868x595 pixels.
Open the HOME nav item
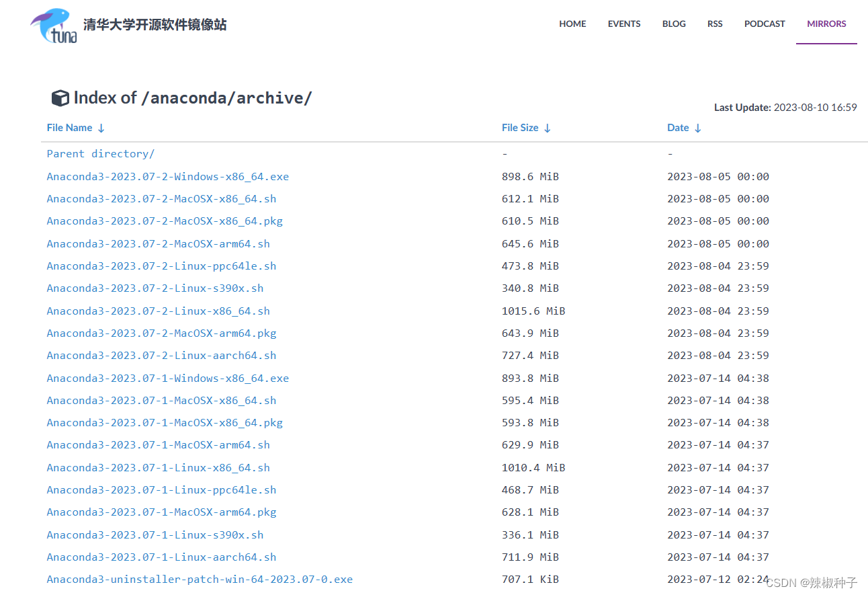pos(572,24)
